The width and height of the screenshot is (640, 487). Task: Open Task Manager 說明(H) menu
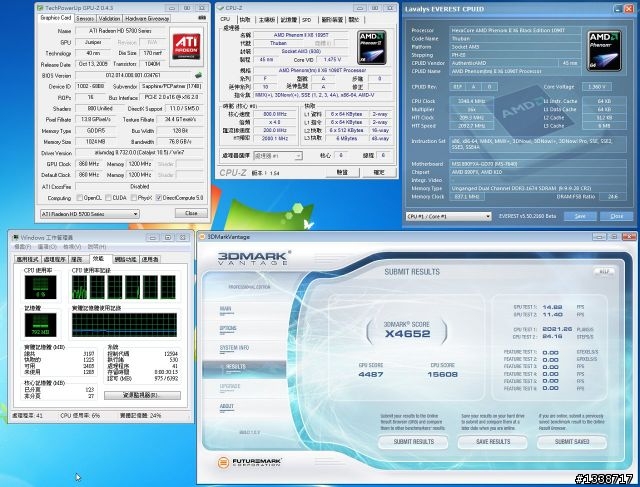[x=97, y=247]
